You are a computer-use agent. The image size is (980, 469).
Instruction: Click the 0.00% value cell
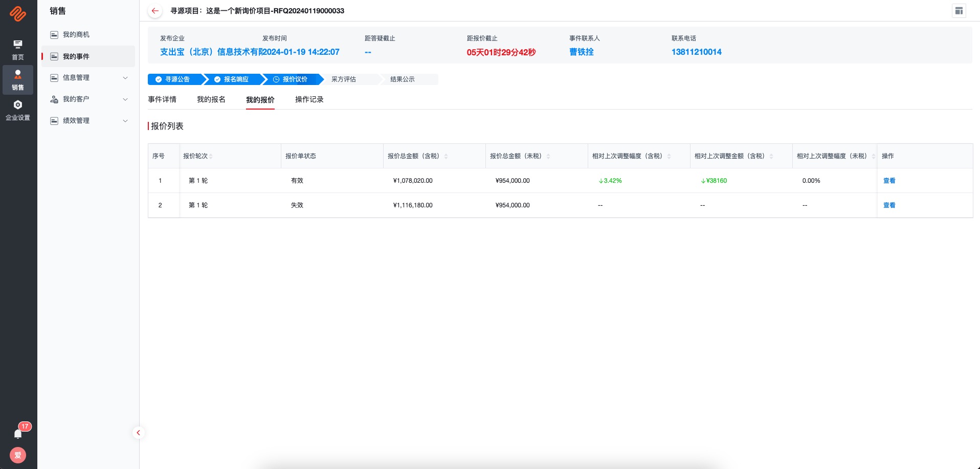pyautogui.click(x=811, y=181)
